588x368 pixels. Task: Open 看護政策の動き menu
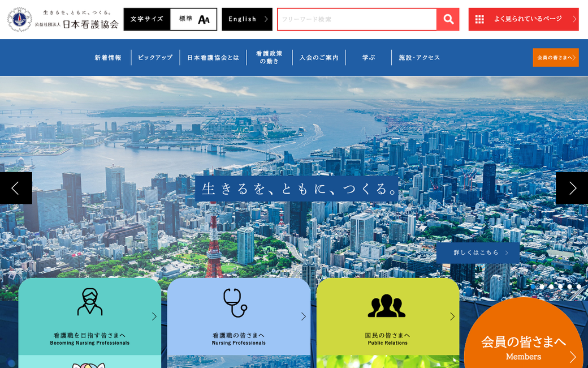pos(269,57)
